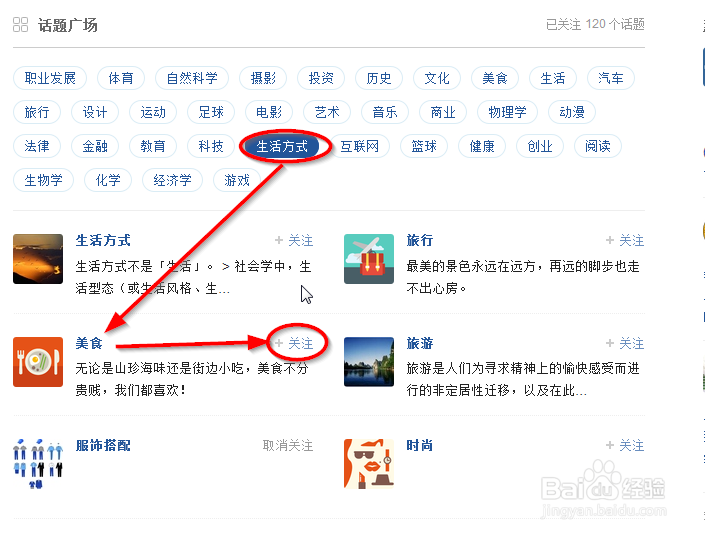Viewport: 705px width, 535px height.
Task: Follow the 时尚 topic
Action: point(625,446)
